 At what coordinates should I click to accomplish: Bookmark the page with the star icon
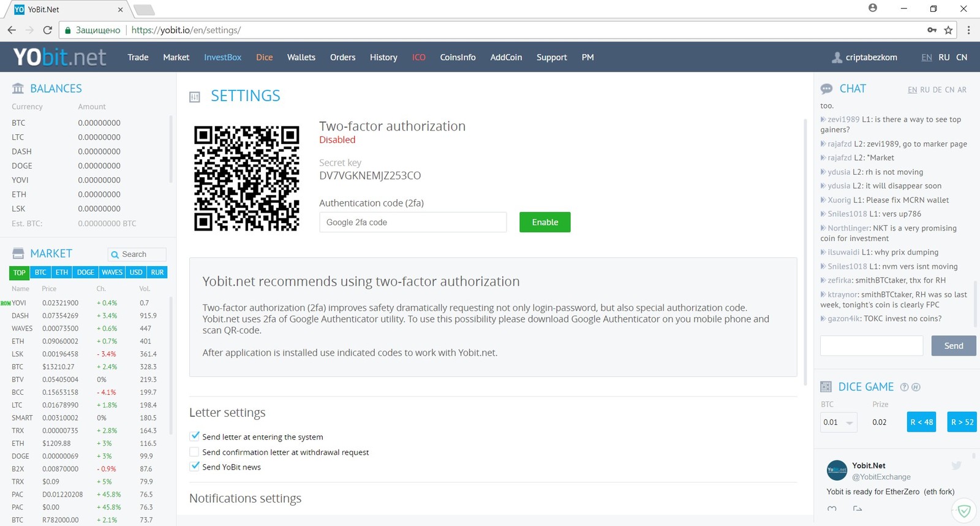[x=948, y=30]
